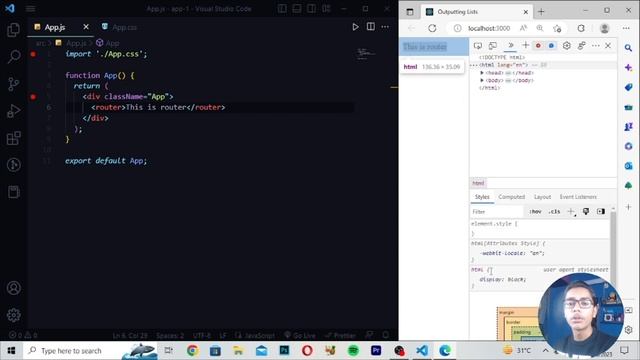The width and height of the screenshot is (640, 360).
Task: Open Windows Start menu
Action: 11,351
